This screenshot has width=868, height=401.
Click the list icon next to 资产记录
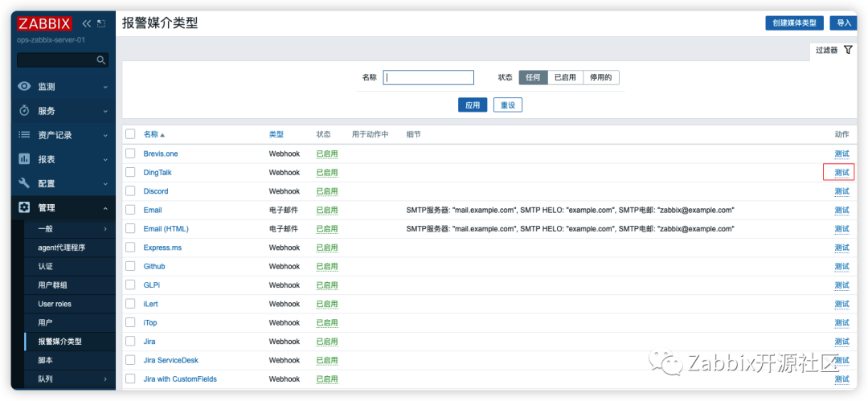pyautogui.click(x=24, y=134)
